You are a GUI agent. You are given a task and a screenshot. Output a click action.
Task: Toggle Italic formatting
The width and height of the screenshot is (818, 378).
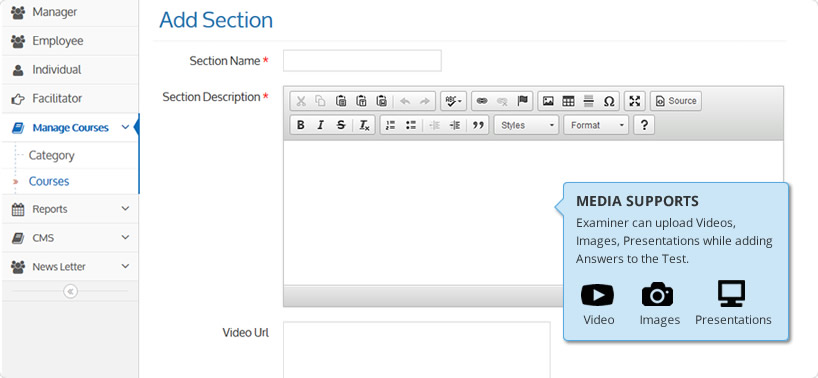(x=320, y=125)
